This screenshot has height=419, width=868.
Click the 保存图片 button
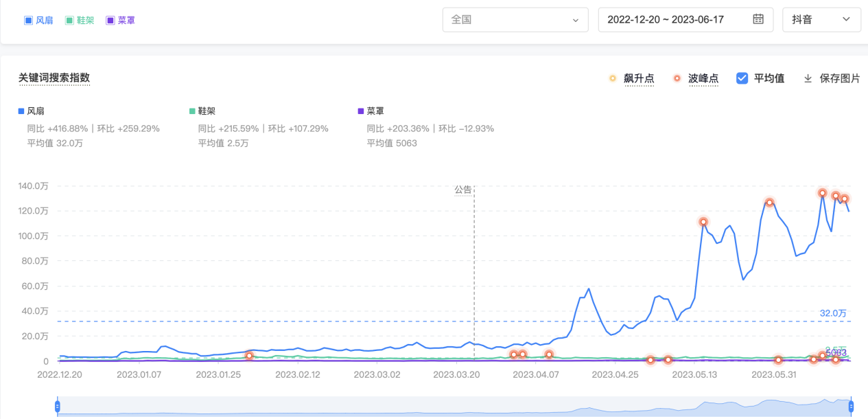[839, 78]
